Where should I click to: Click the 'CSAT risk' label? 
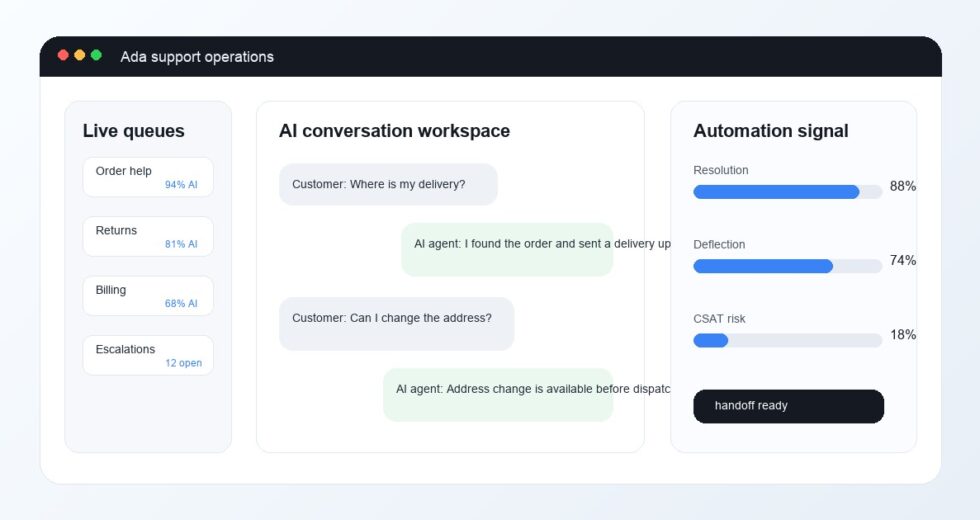tap(719, 319)
